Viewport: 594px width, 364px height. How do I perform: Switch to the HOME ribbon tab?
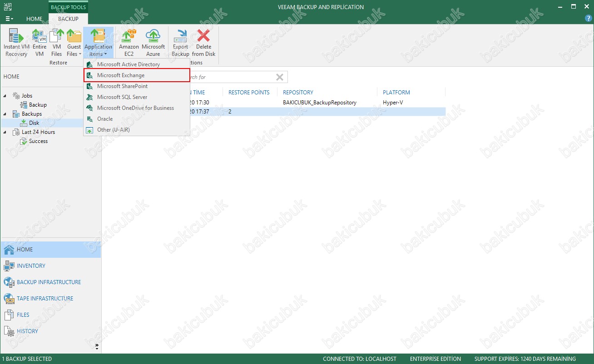coord(34,19)
